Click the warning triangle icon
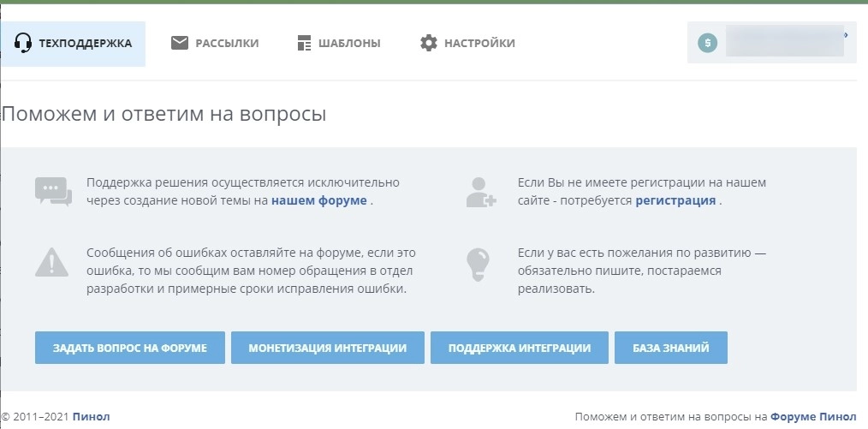Viewport: 868px width, 429px height. tap(52, 261)
